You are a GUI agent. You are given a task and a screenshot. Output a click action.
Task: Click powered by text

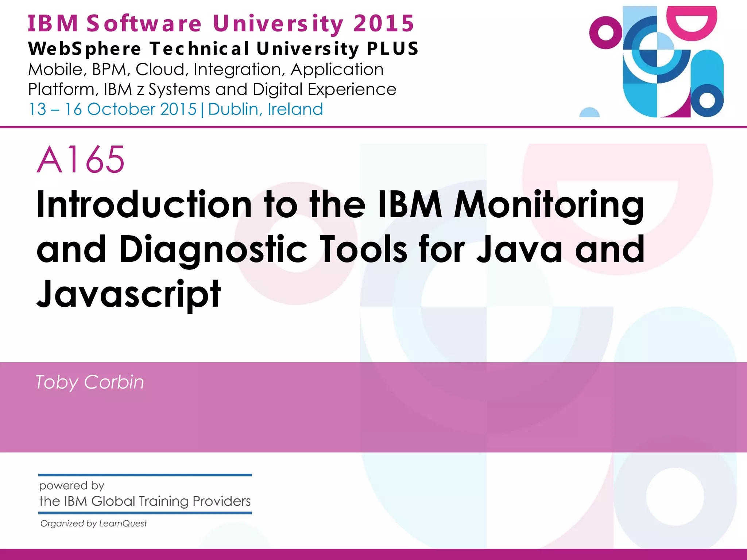click(72, 485)
